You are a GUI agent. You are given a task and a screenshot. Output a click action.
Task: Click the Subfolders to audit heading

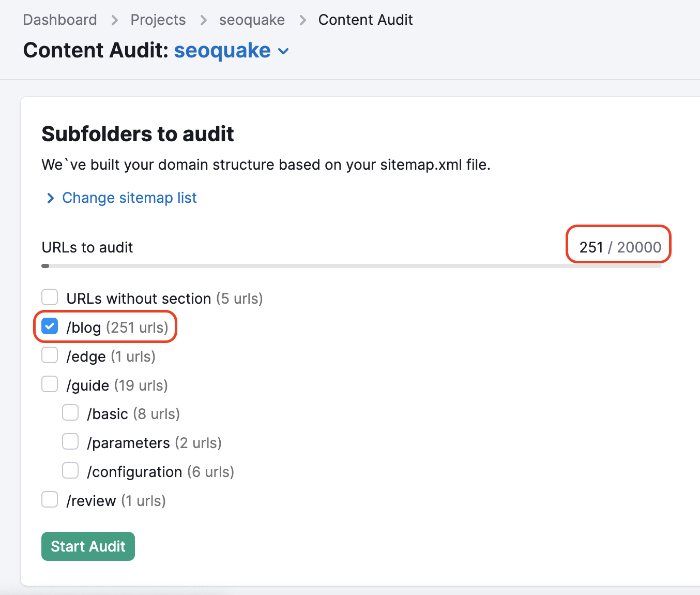pyautogui.click(x=138, y=134)
